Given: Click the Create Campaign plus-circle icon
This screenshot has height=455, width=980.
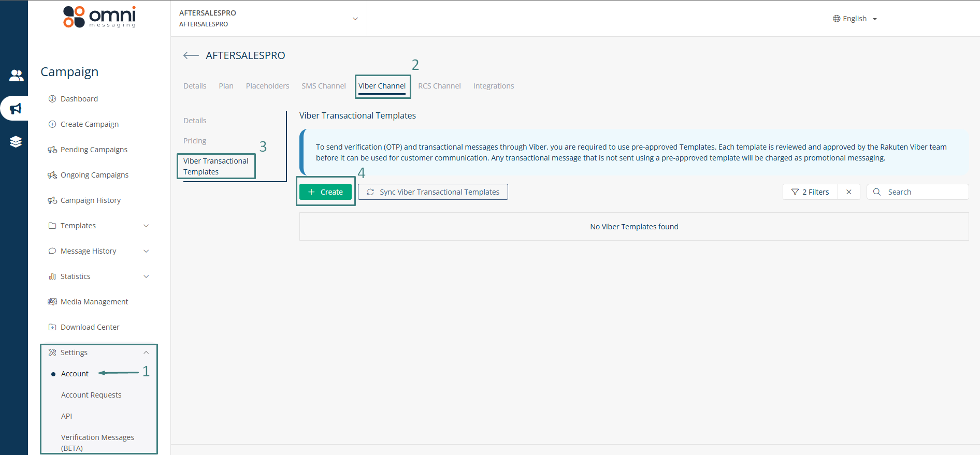Looking at the screenshot, I should tap(52, 124).
